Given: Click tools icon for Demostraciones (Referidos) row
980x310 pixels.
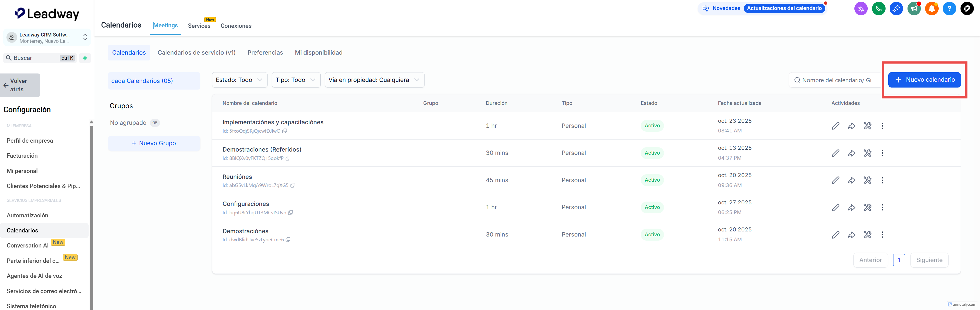Looking at the screenshot, I should click(x=867, y=153).
